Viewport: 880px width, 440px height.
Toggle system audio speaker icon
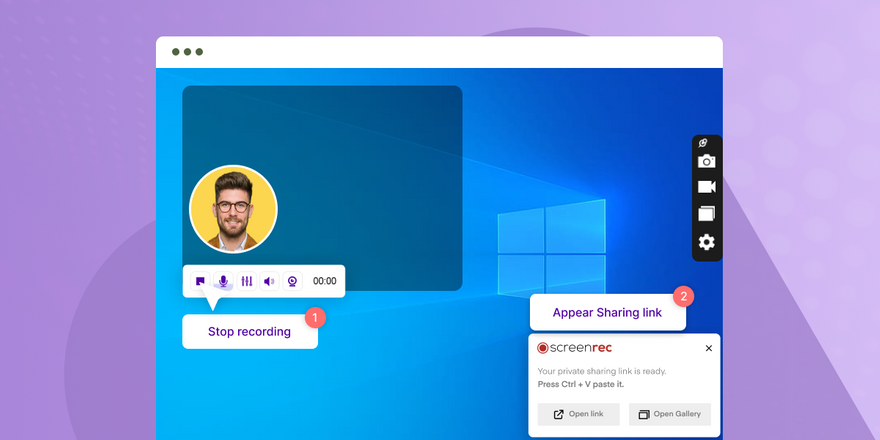tap(269, 281)
